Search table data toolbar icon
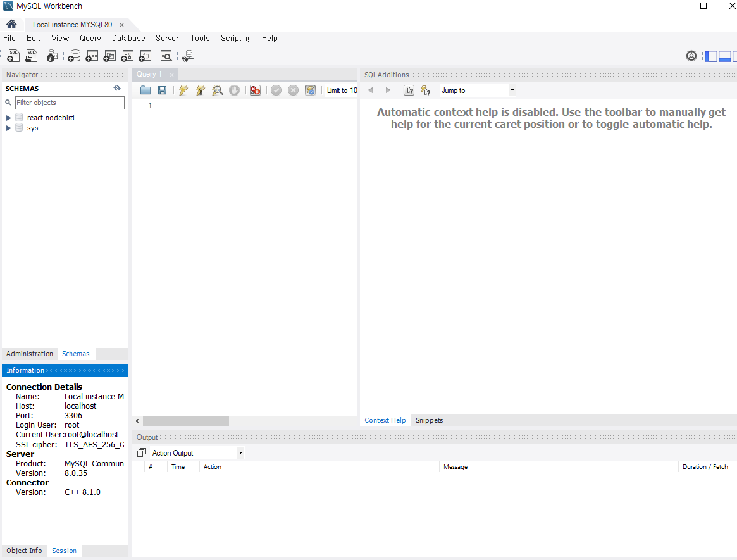 (x=166, y=56)
